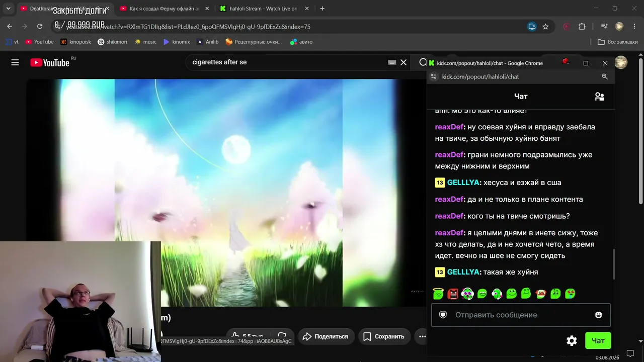This screenshot has width=644, height=362.
Task: Open the kinopoisk bookmark
Action: pyautogui.click(x=75, y=42)
